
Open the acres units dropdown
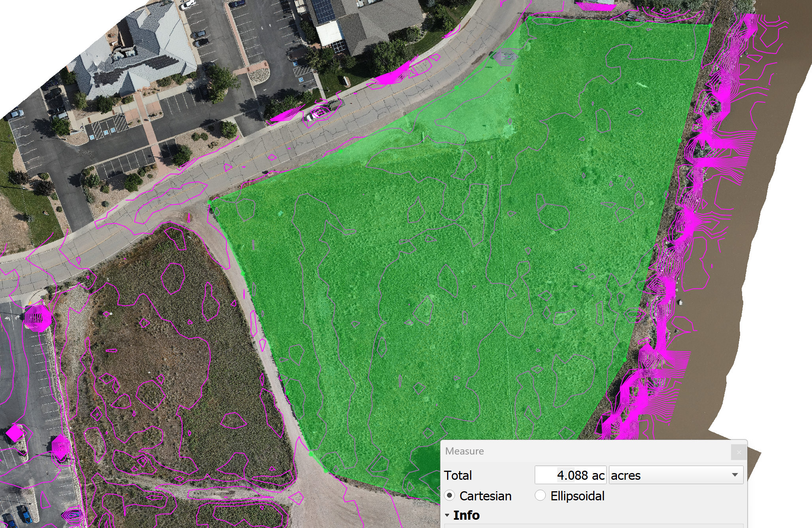[676, 475]
